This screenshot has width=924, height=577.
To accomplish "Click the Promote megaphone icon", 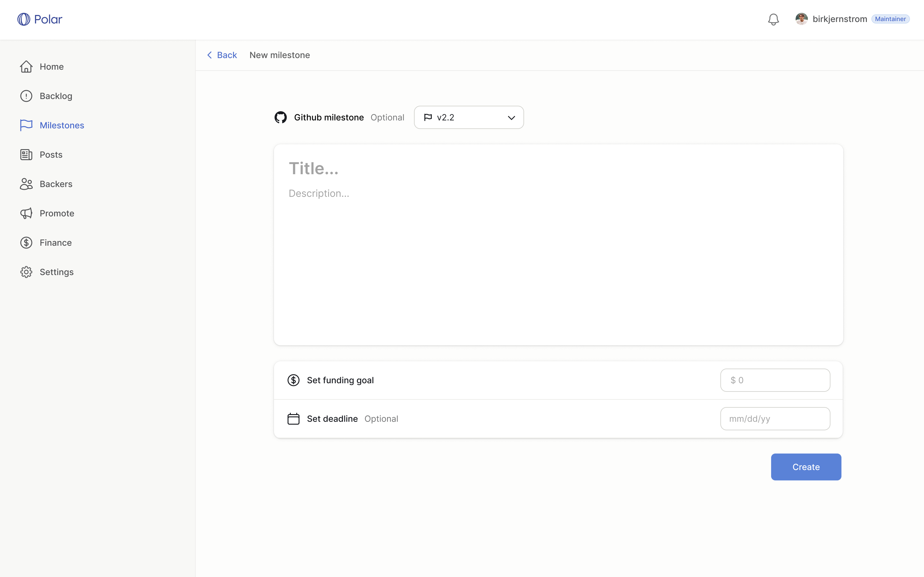I will pos(26,213).
